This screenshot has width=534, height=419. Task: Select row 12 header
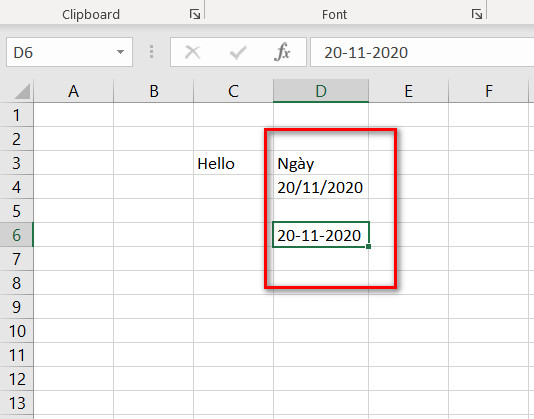(x=16, y=379)
